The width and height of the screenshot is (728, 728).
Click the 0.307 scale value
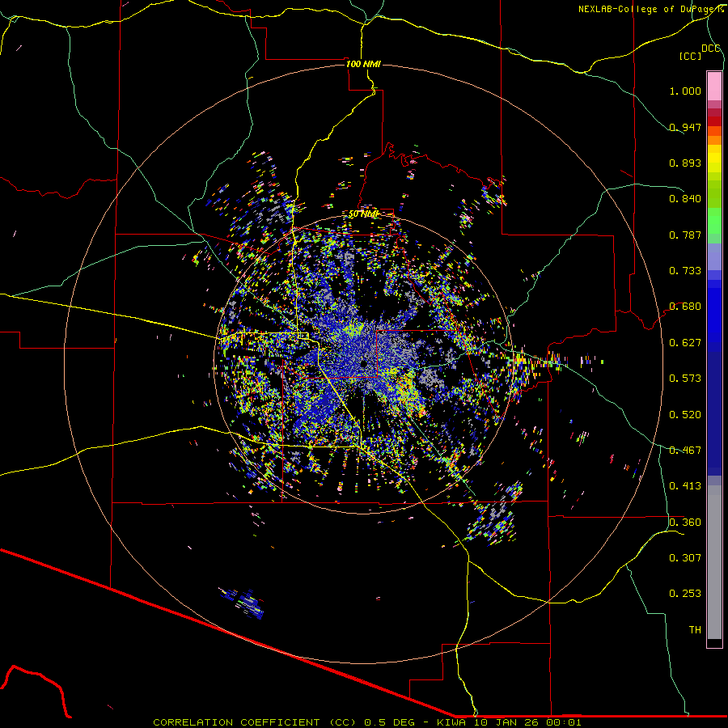pos(685,558)
